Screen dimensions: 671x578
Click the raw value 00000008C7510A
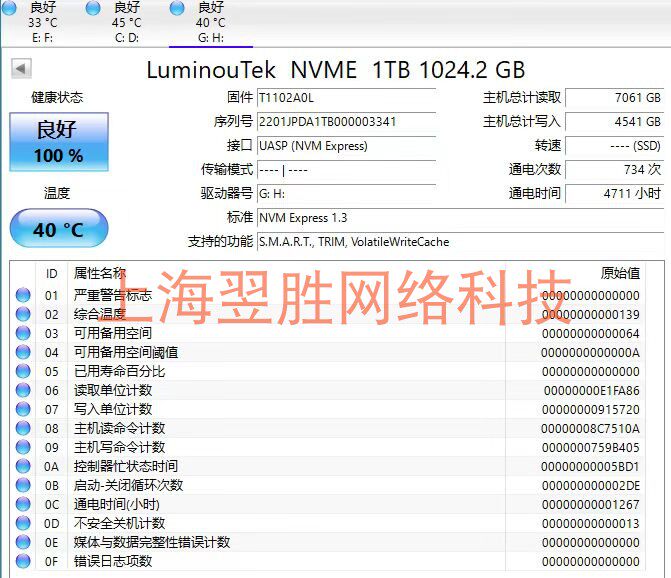(590, 429)
